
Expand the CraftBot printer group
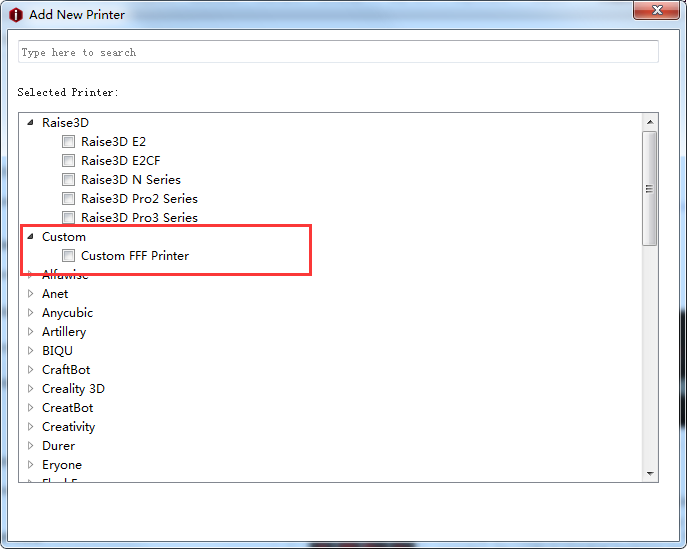pyautogui.click(x=30, y=369)
